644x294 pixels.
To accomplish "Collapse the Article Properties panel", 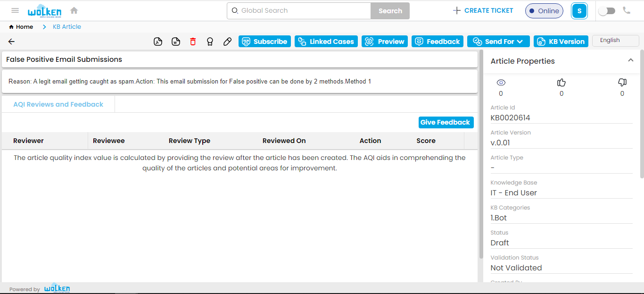I will (631, 60).
